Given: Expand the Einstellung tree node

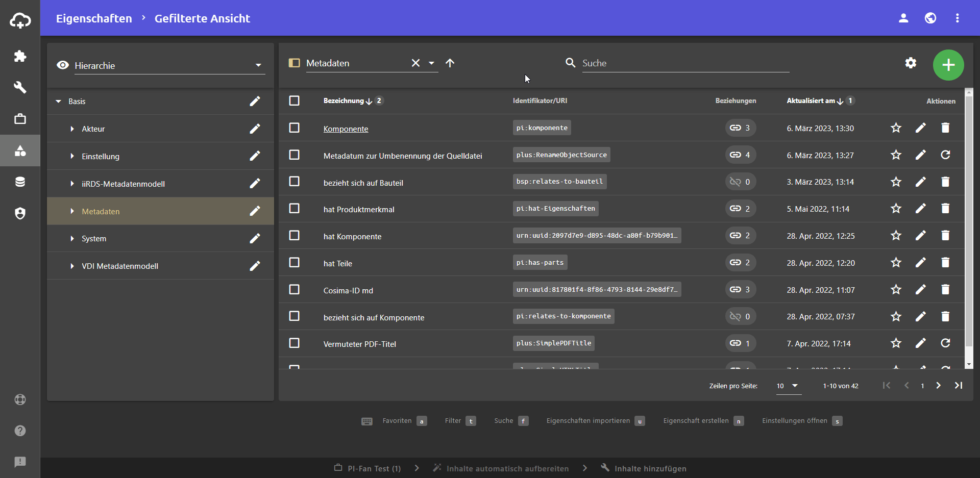Looking at the screenshot, I should (x=72, y=156).
